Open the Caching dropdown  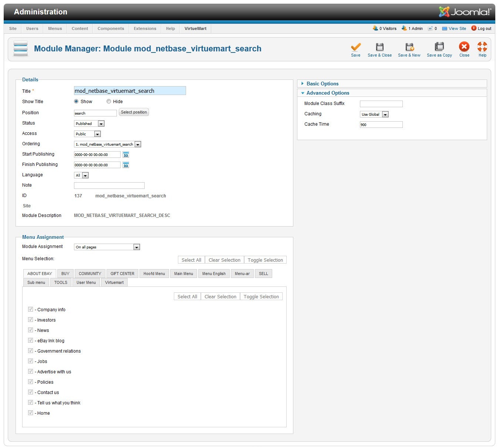(x=374, y=115)
